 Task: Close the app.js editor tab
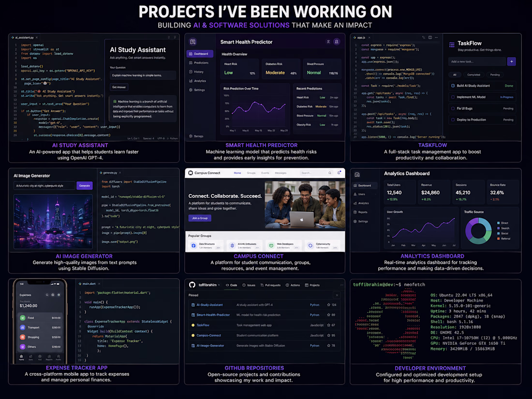[369, 37]
